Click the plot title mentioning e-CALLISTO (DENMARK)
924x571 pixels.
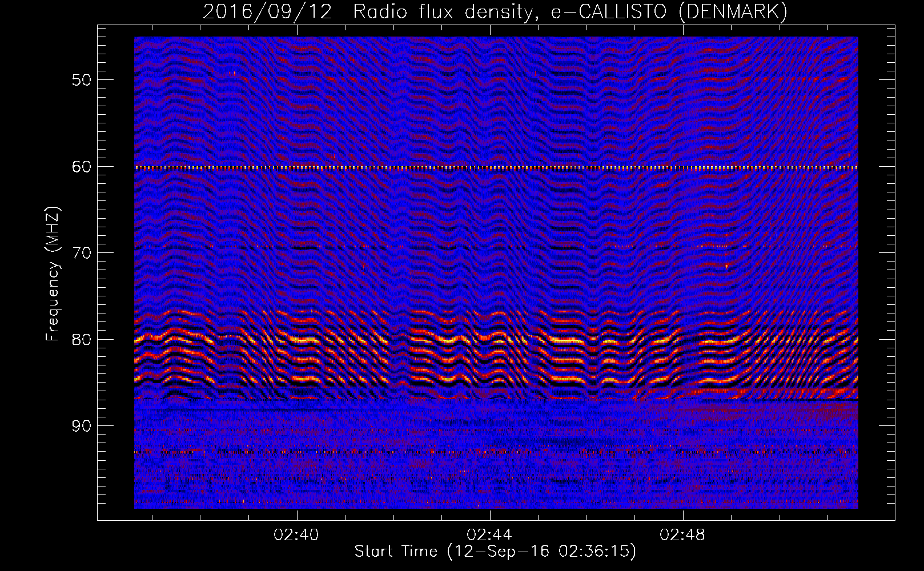pos(495,11)
